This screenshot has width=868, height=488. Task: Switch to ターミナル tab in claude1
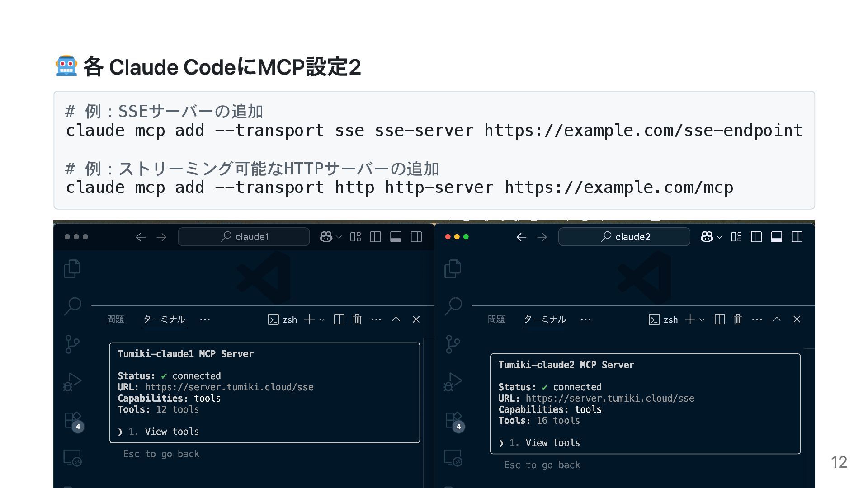click(164, 319)
